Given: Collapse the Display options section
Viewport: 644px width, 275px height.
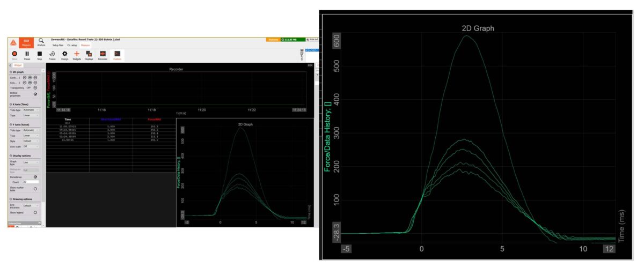Looking at the screenshot, I should pyautogui.click(x=10, y=157).
